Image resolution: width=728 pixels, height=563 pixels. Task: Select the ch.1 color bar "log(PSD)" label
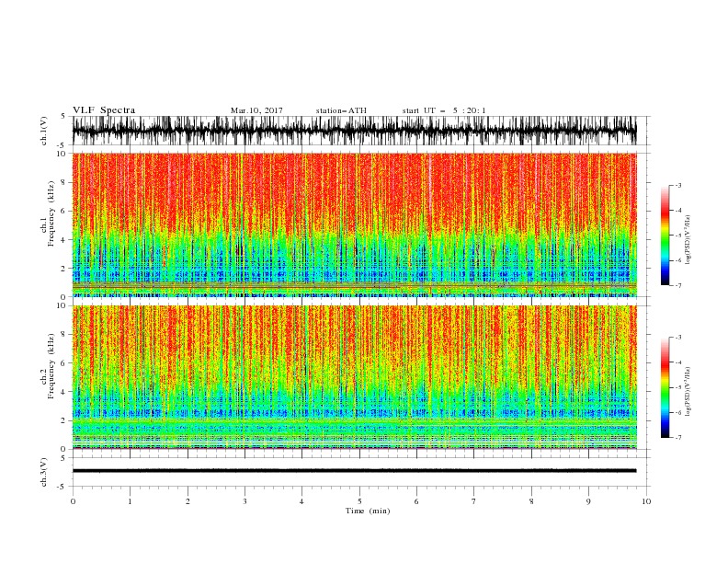pyautogui.click(x=688, y=240)
